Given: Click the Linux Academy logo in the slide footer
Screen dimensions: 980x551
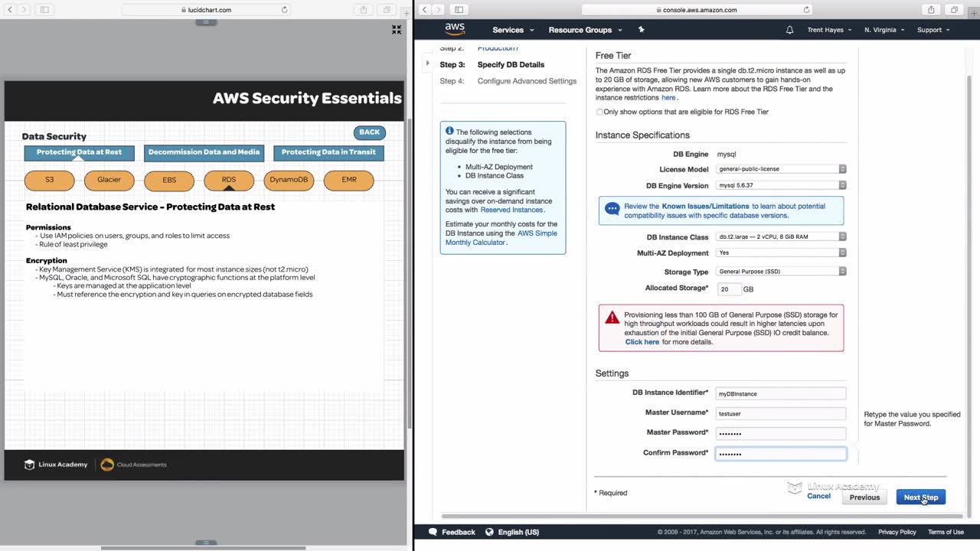Looking at the screenshot, I should click(x=56, y=465).
